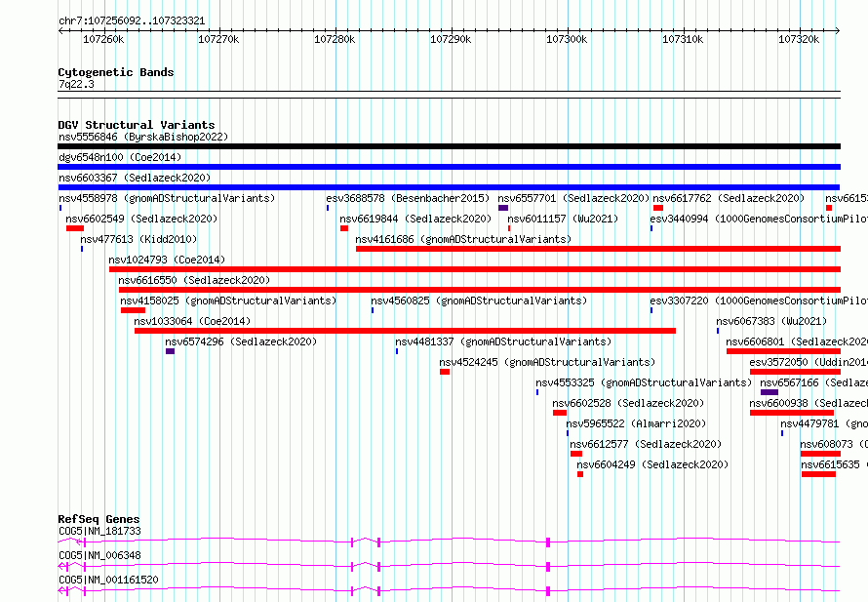Select the purple nsv6567166 variant marker
Viewport: 868px width, 602px height.
(769, 392)
